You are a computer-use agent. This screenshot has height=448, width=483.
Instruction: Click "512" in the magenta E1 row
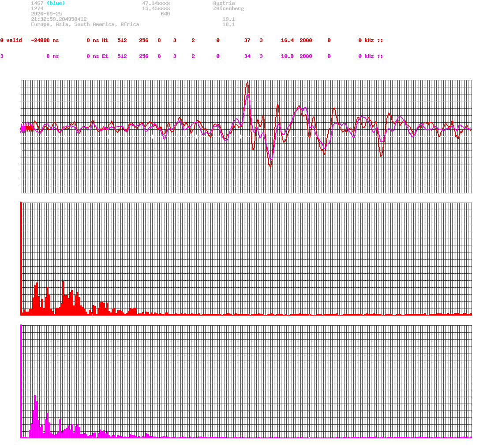coord(122,56)
